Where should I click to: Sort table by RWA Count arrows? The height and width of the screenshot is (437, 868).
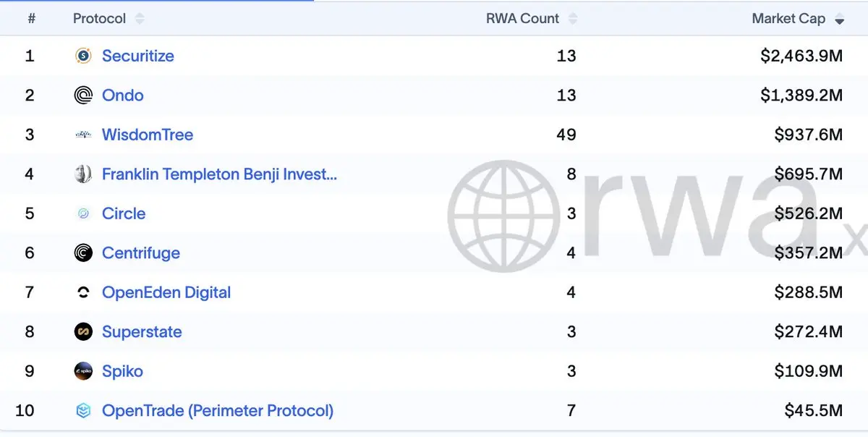click(573, 19)
